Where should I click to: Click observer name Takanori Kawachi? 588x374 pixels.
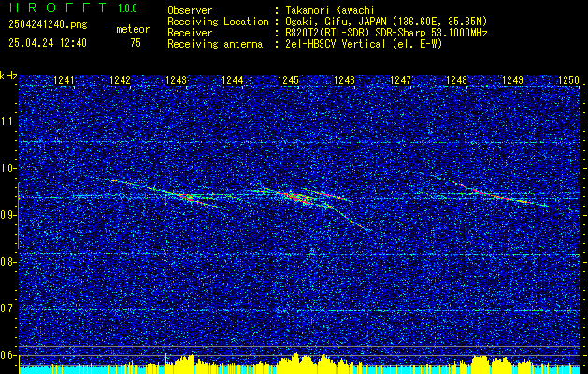click(x=328, y=10)
